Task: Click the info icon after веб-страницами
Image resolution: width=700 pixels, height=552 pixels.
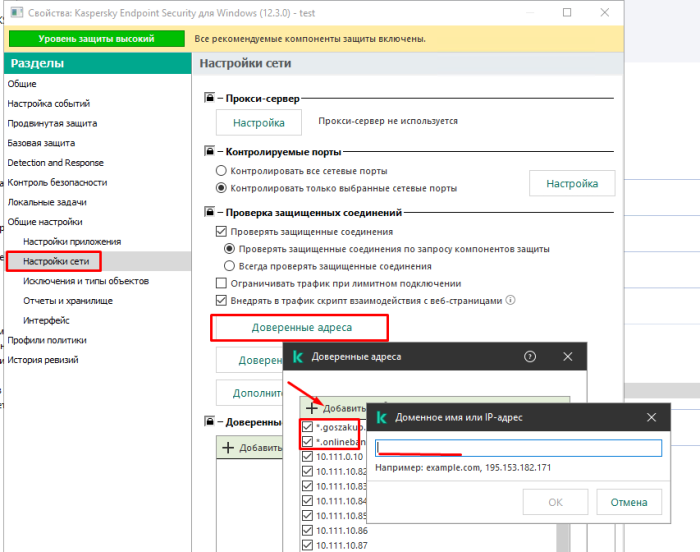Action: click(x=510, y=300)
